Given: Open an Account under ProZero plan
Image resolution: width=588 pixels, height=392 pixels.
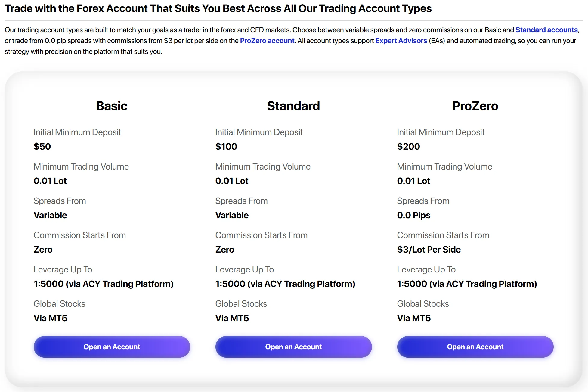Looking at the screenshot, I should pos(475,347).
